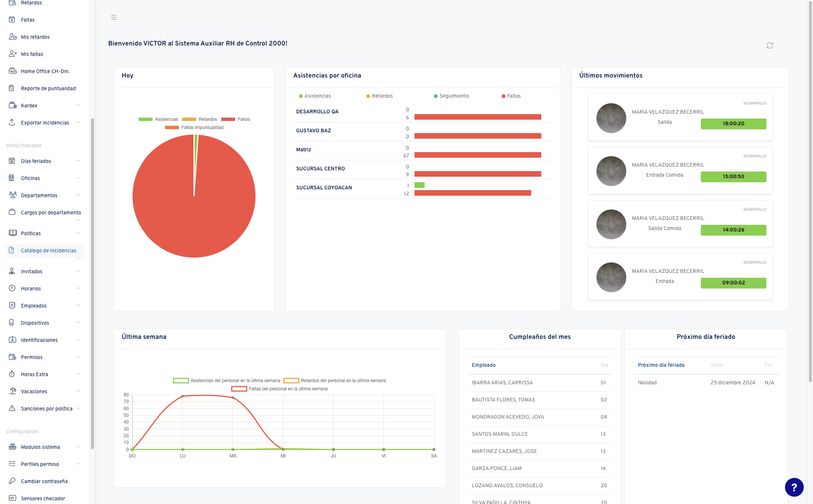
Task: Click the Mis faltas user icon
Action: pos(13,54)
